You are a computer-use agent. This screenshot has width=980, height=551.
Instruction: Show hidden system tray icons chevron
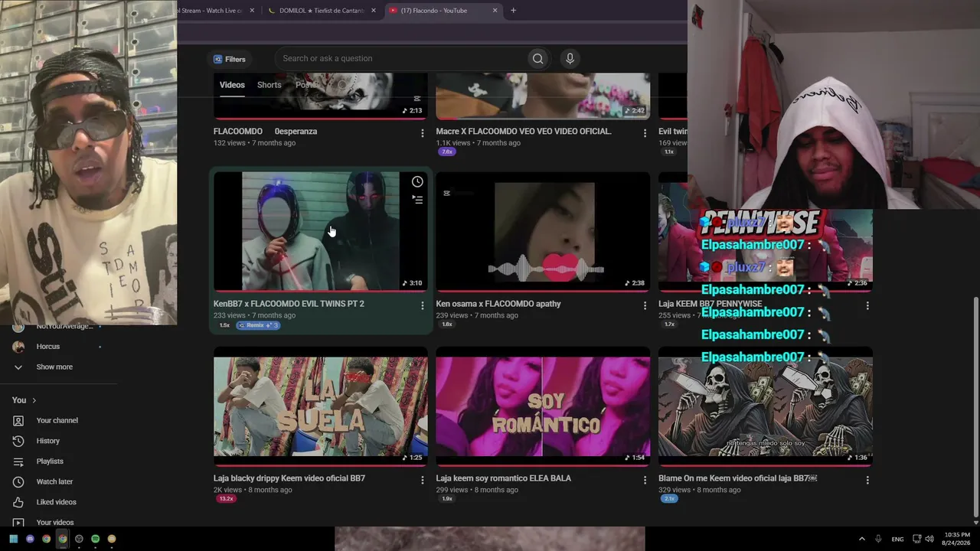861,539
